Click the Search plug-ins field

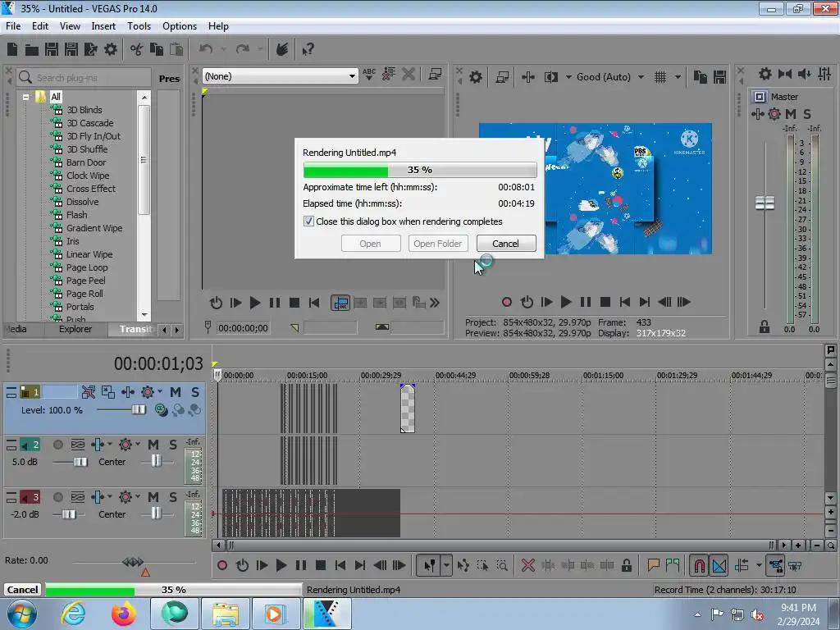84,78
